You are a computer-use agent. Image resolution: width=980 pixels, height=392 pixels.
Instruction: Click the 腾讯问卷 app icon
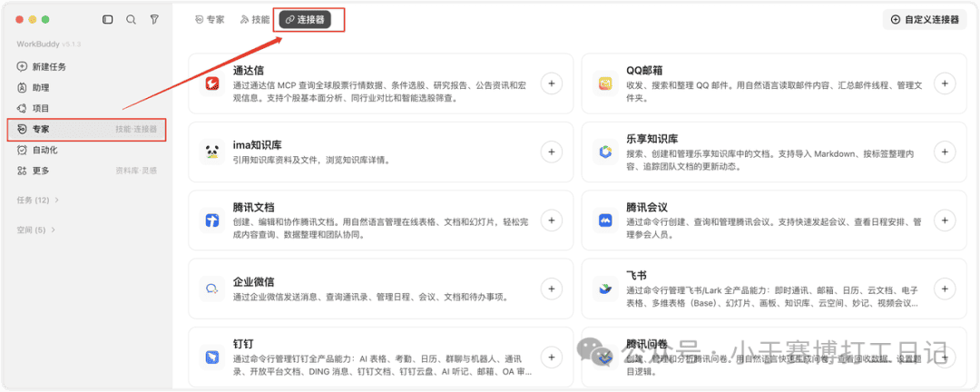(x=605, y=357)
